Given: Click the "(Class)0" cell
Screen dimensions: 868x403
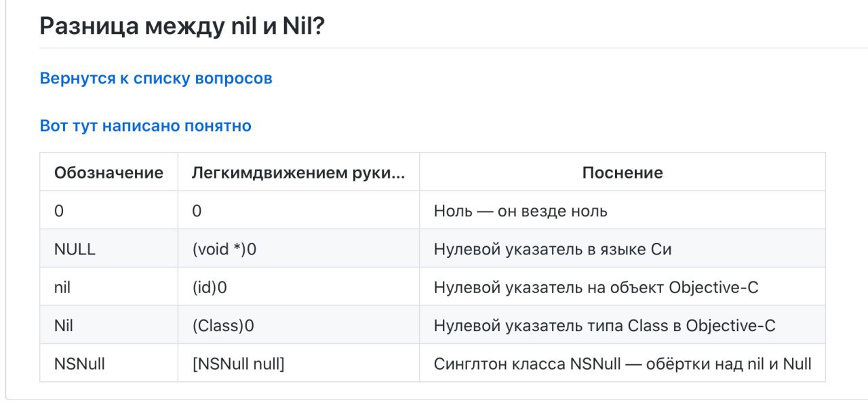Looking at the screenshot, I should pos(298,325).
